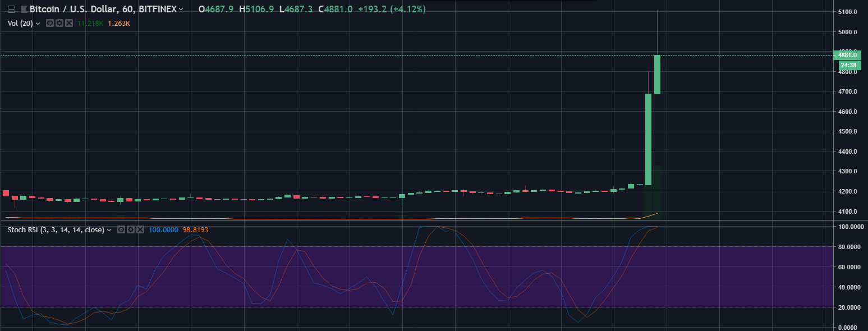
Task: Click the orange Stoch RSI value 98.8193
Action: pos(193,230)
